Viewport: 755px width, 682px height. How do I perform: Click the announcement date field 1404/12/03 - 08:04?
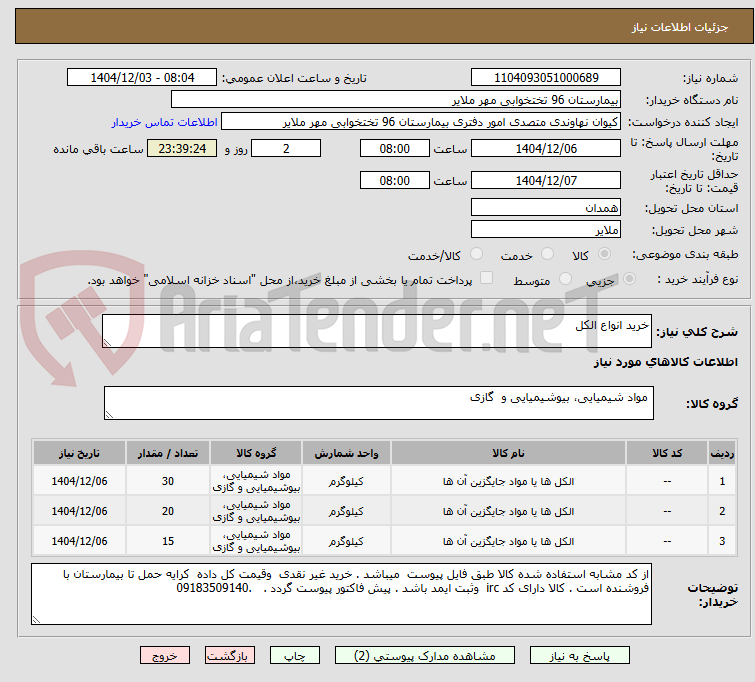pos(142,78)
